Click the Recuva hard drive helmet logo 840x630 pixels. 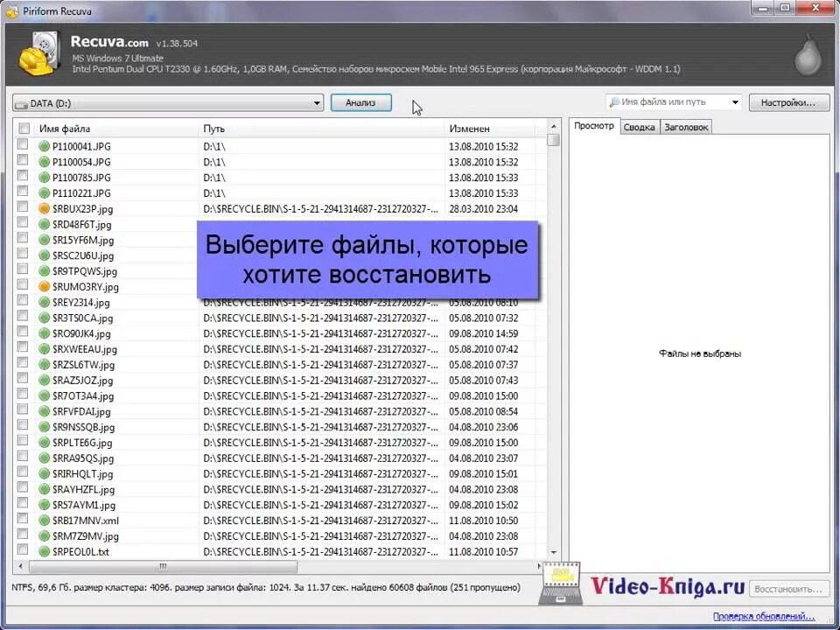38,53
